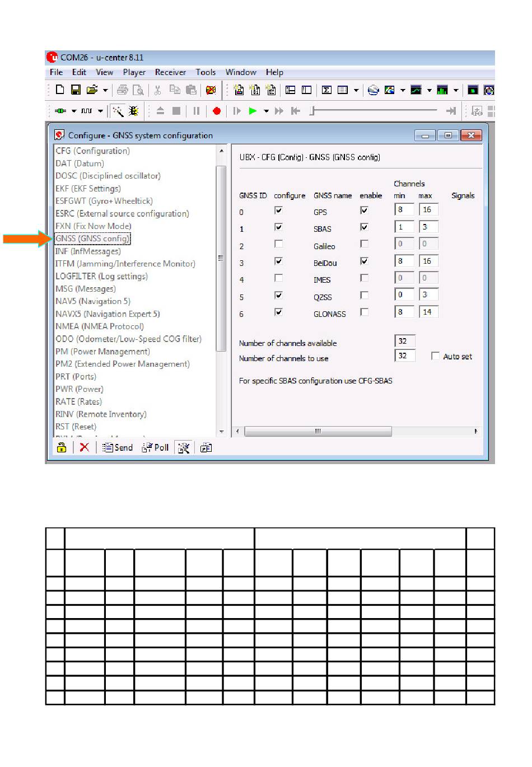Image resolution: width=532 pixels, height=767 pixels.
Task: Click Number of channels to use field
Action: 405,356
